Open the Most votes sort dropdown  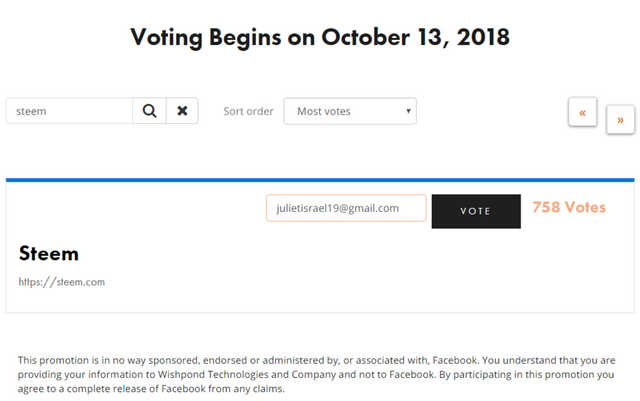350,111
